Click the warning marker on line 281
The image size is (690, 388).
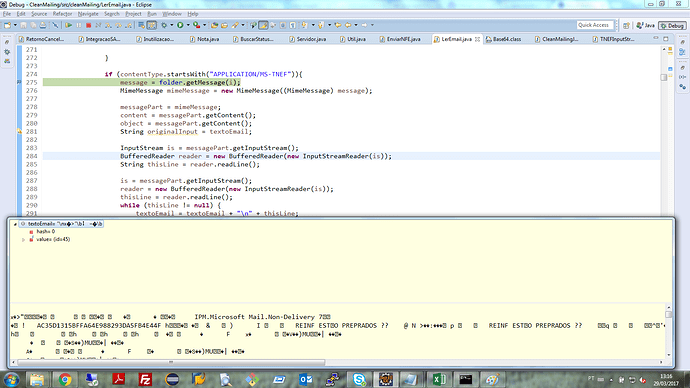(19, 131)
